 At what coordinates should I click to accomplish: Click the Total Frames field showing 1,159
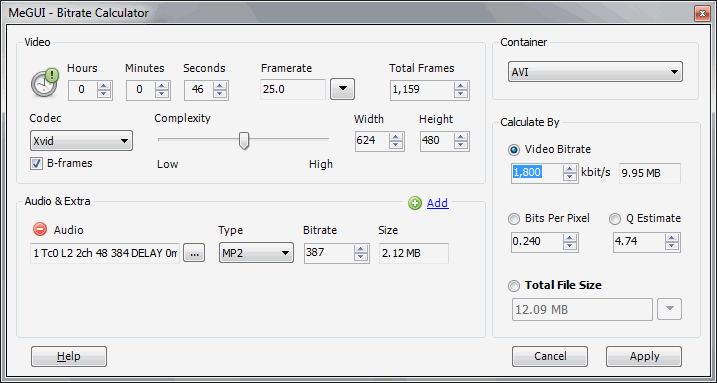pyautogui.click(x=423, y=90)
